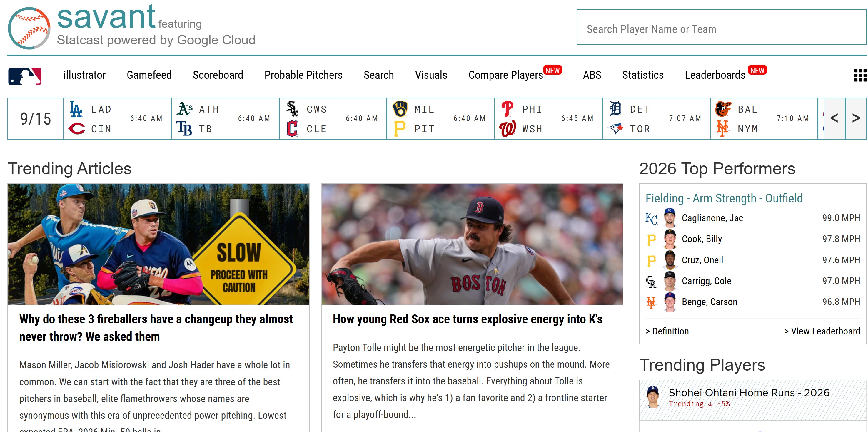Click player name Caglianone, Jac
Screen dimensions: 868x432
click(x=712, y=218)
